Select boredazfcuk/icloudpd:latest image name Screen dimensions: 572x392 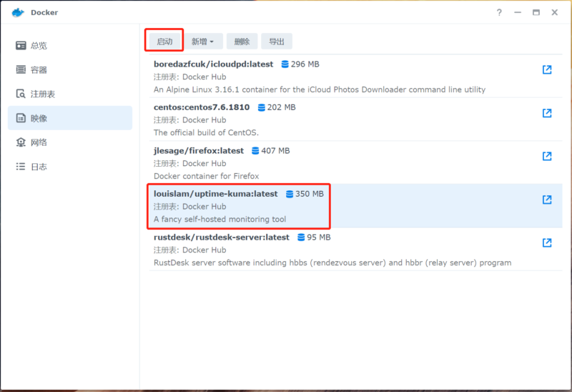click(x=213, y=64)
